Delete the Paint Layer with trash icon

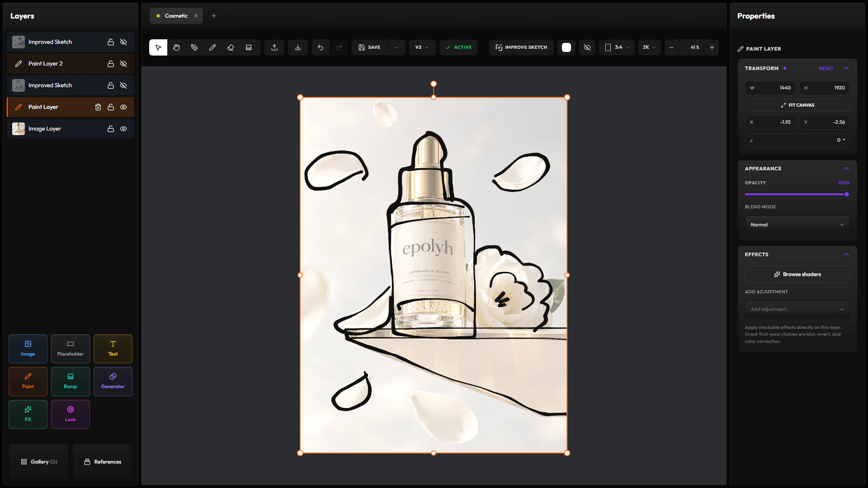click(98, 107)
